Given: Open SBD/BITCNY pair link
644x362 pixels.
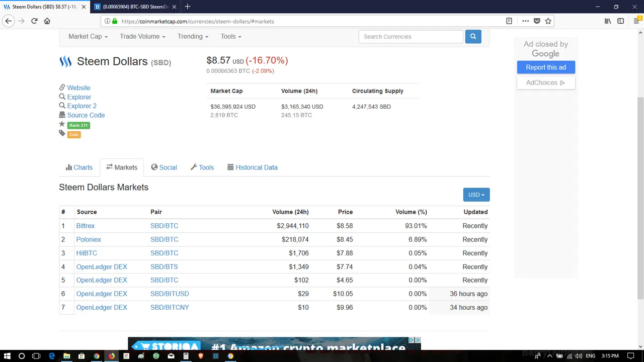Looking at the screenshot, I should point(170,307).
